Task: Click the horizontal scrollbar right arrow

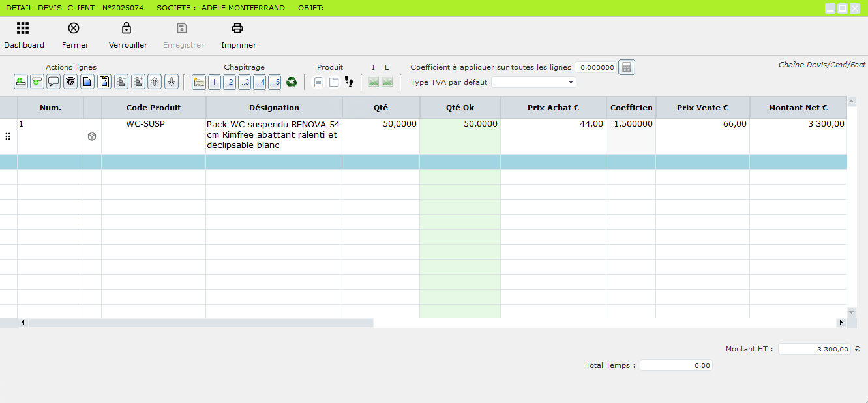Action: coord(841,323)
